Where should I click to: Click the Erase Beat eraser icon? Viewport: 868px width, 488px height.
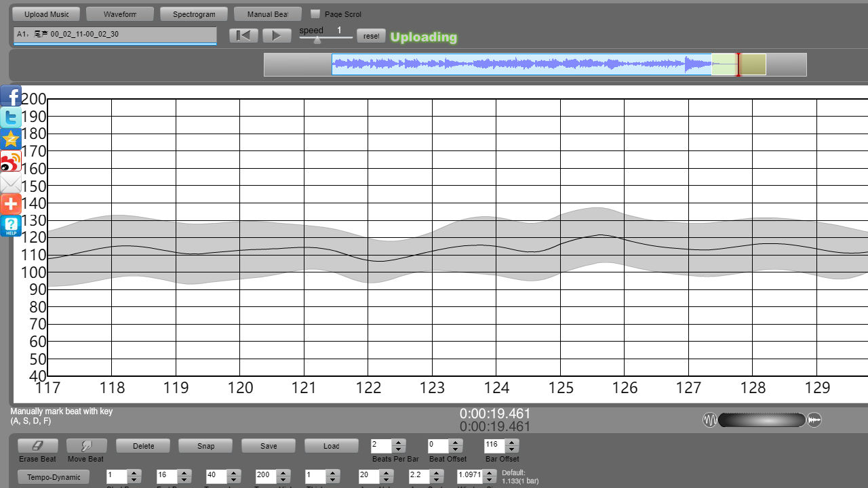tap(37, 445)
